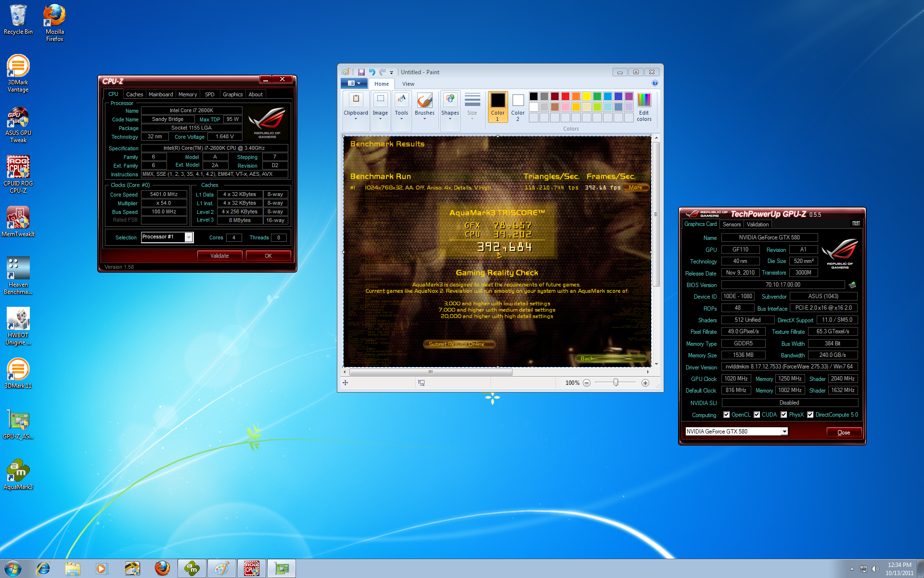Switch to the SPD tab in CPU-Z
The image size is (924, 578).
pos(210,94)
